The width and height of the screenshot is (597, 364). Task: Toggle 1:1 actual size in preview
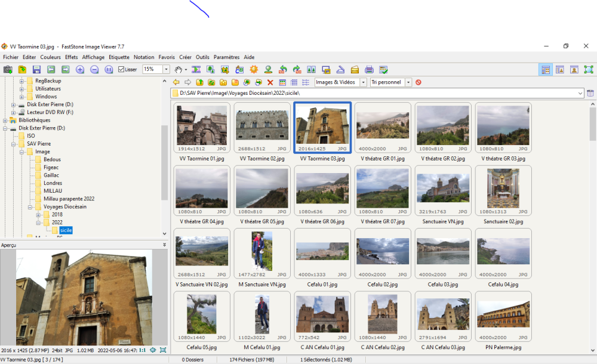[x=143, y=350]
